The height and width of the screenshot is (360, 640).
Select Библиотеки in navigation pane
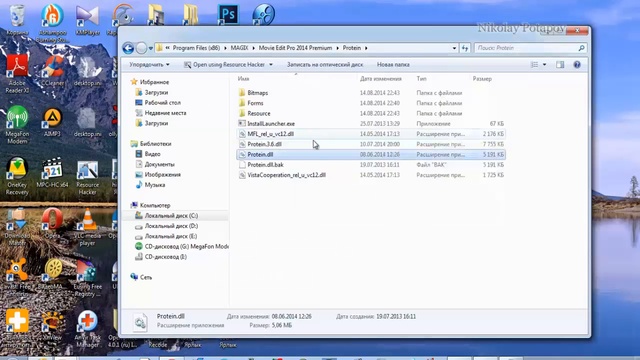(155, 144)
